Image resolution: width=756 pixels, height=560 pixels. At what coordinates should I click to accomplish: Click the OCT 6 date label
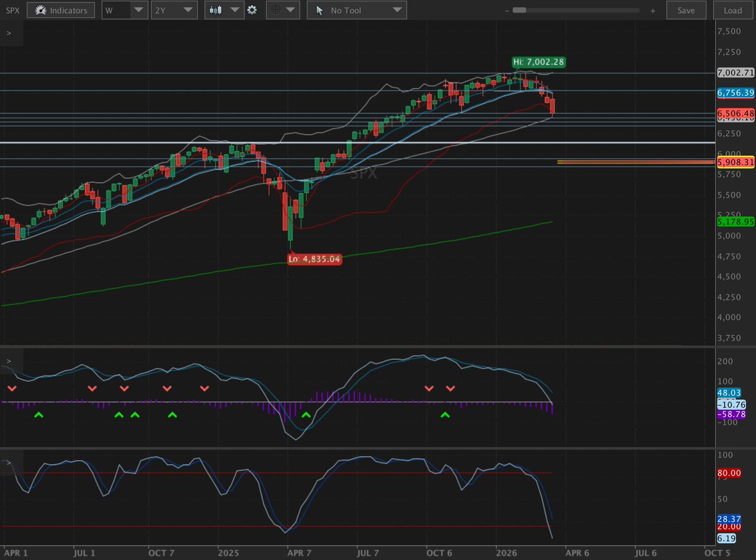coord(439,552)
